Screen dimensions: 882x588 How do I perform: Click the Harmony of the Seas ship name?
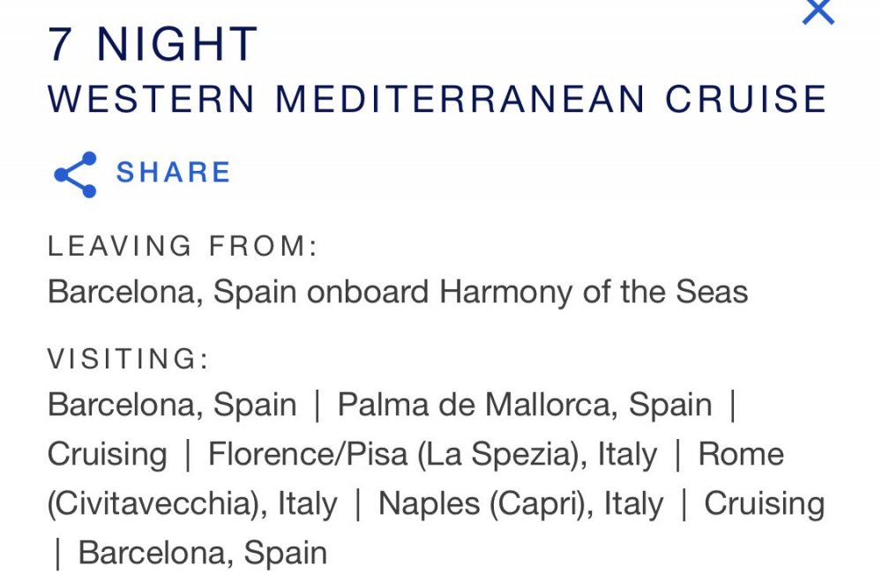coord(594,292)
